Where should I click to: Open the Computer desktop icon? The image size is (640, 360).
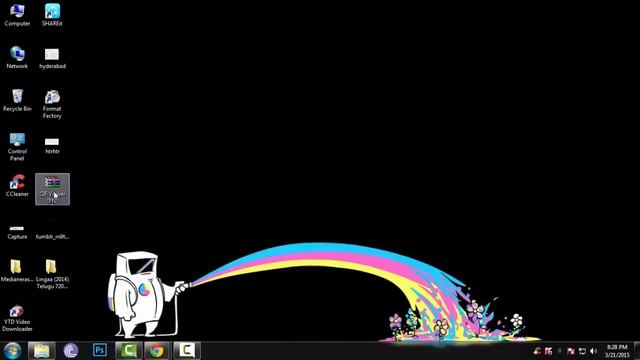tap(17, 15)
